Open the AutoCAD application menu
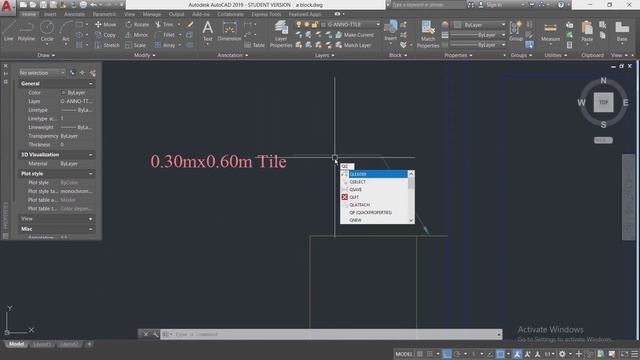Image resolution: width=640 pixels, height=360 pixels. coord(7,7)
